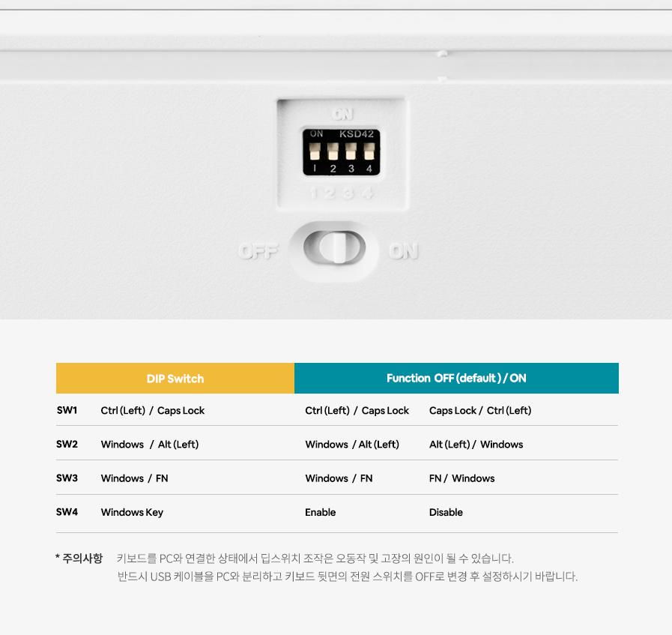Click the Enable cell in the SW4 row

pyautogui.click(x=320, y=512)
